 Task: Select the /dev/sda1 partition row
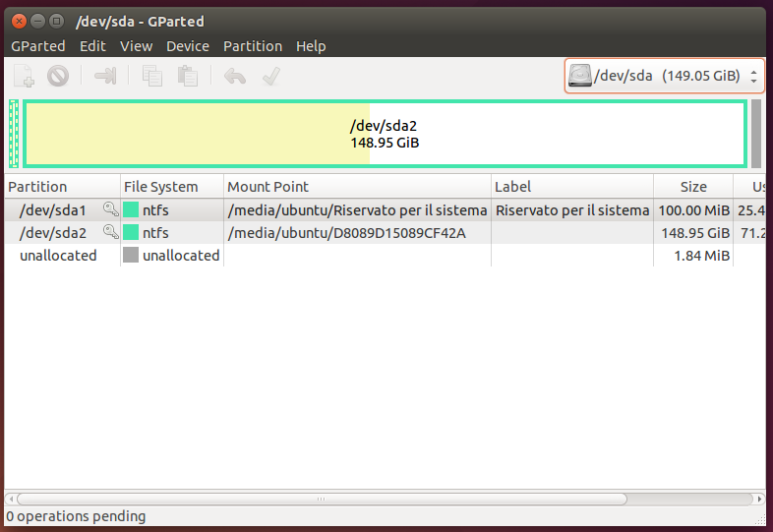pyautogui.click(x=385, y=210)
